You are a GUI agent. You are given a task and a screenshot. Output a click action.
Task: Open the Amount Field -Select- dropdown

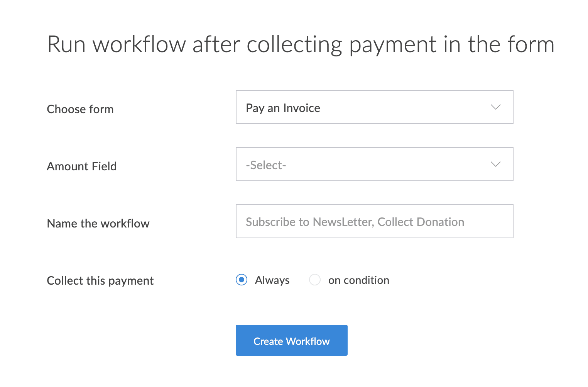(x=374, y=164)
